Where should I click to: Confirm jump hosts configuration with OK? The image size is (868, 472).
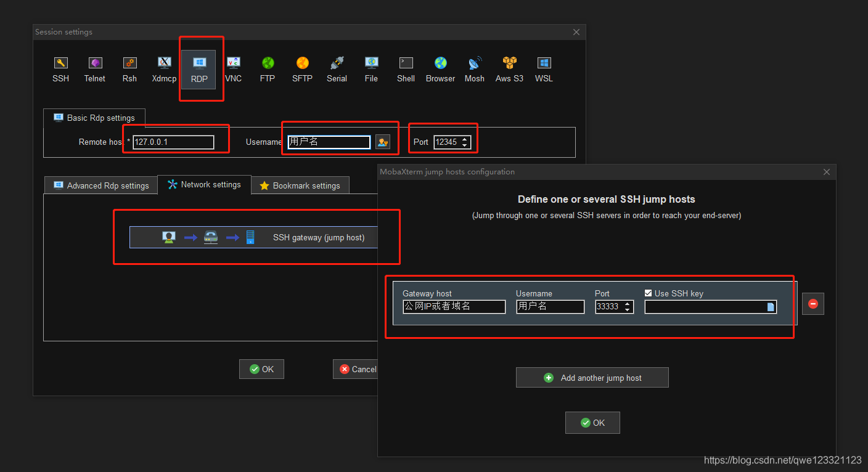click(592, 423)
